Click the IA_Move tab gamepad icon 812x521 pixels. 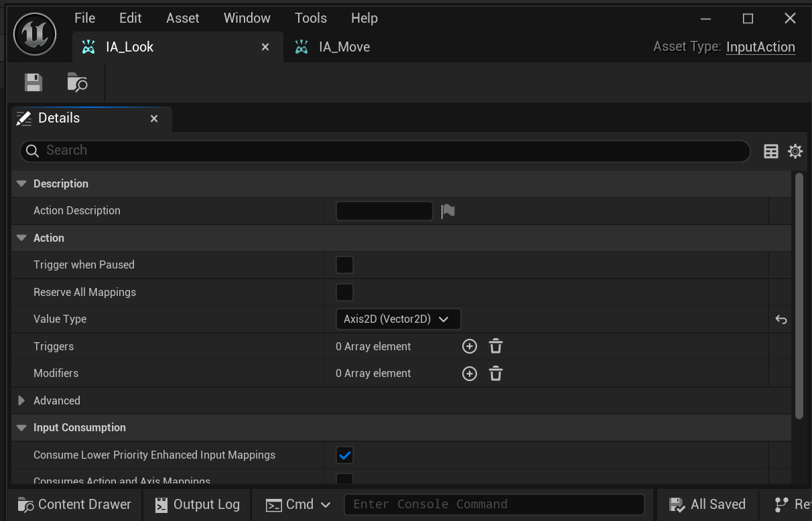[301, 47]
